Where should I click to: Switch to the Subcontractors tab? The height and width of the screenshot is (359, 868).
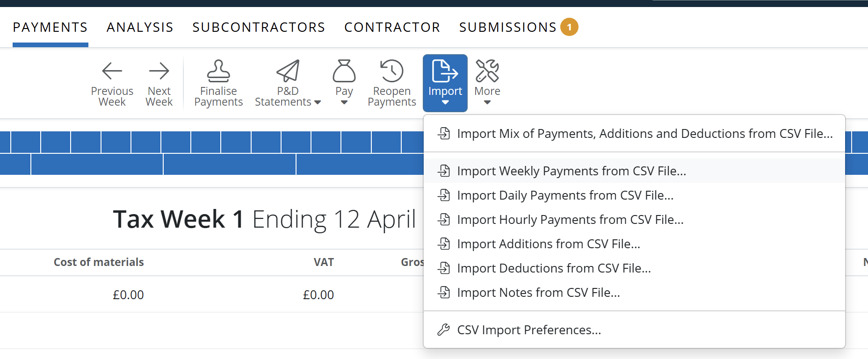coord(259,27)
